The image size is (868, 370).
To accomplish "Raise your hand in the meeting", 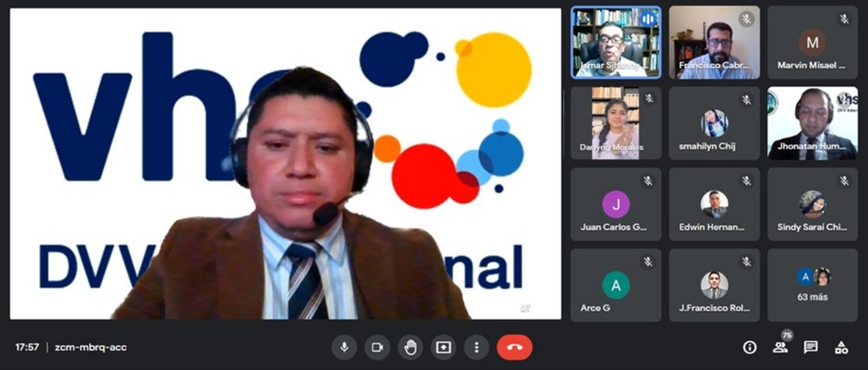I will [411, 347].
